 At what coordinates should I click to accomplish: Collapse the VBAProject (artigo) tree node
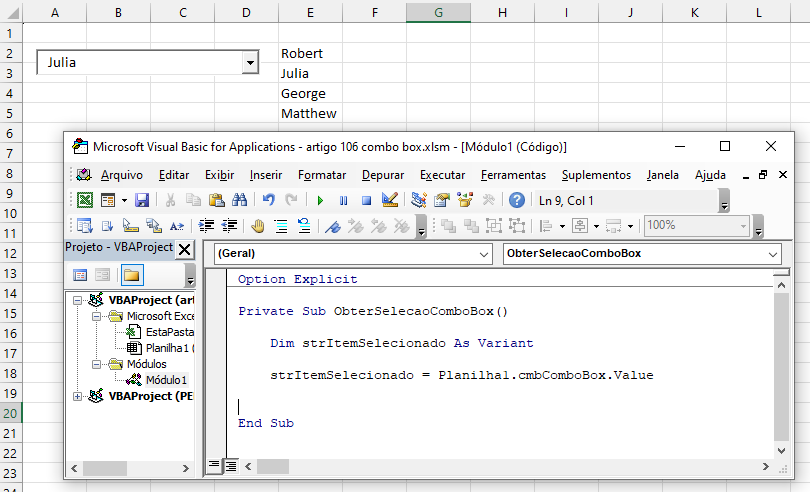[77, 300]
